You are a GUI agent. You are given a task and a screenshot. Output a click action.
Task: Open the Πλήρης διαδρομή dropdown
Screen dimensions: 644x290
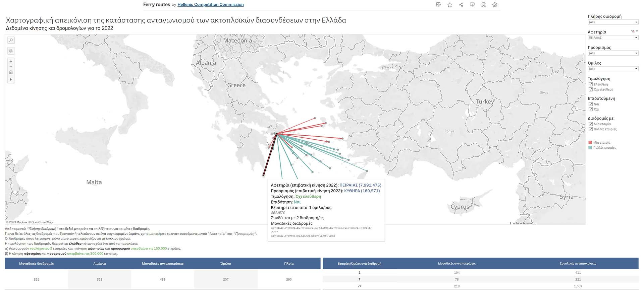(x=613, y=22)
